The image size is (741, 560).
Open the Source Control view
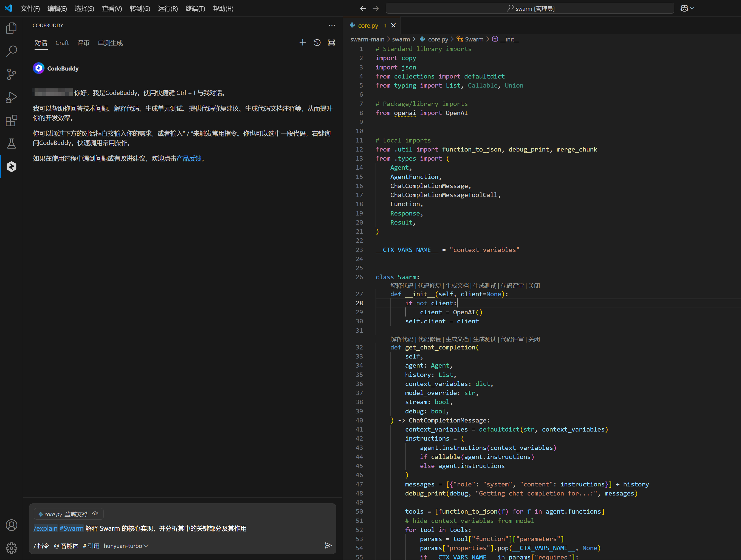pyautogui.click(x=12, y=74)
